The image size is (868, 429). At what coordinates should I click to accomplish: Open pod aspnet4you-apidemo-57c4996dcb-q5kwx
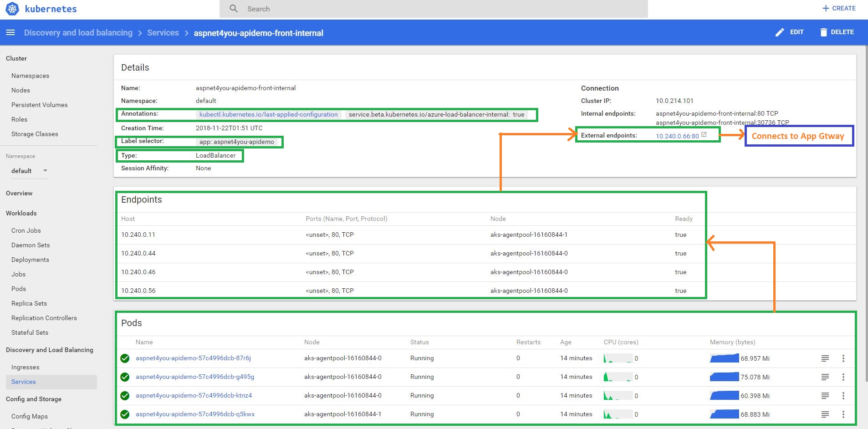tap(195, 414)
